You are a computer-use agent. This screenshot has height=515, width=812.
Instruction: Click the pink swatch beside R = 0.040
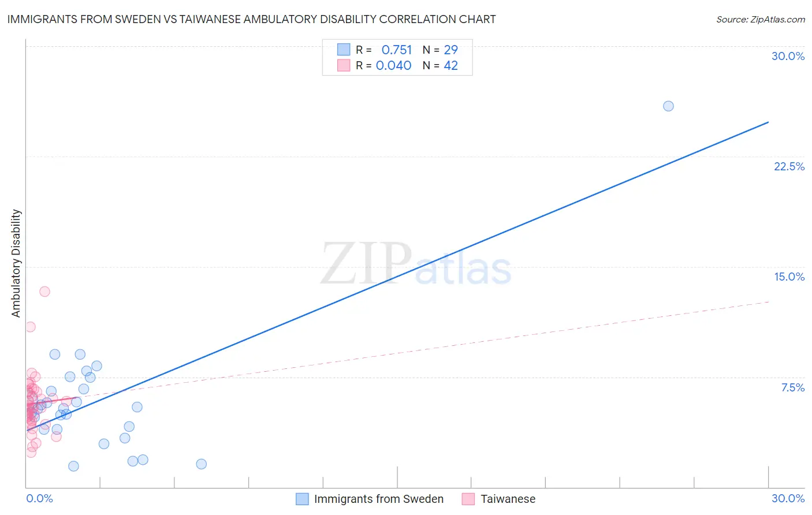point(344,65)
